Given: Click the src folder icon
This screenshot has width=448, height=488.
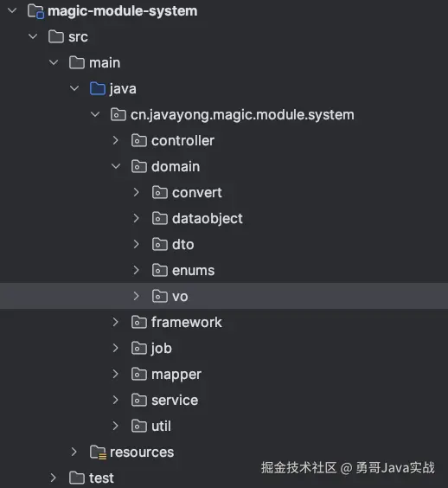Looking at the screenshot, I should tap(56, 36).
